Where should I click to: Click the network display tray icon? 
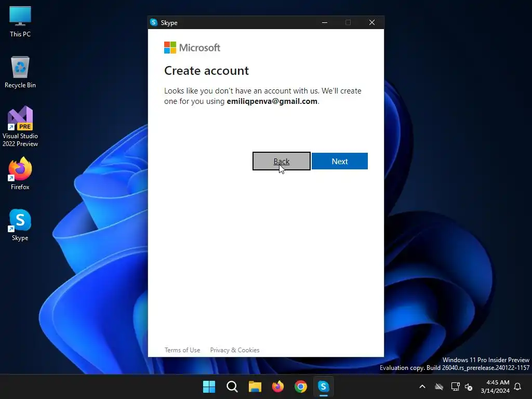click(x=455, y=387)
